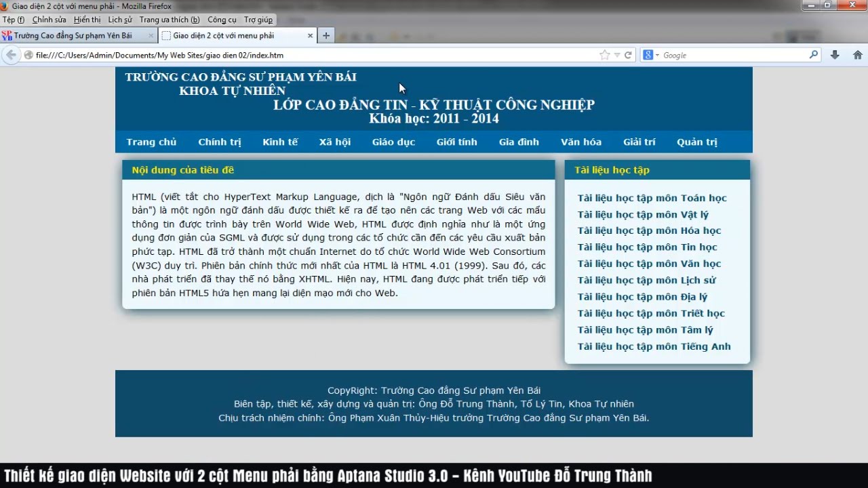Screen dimensions: 868x488
Task: Reload the page with the refresh icon
Action: tap(628, 55)
